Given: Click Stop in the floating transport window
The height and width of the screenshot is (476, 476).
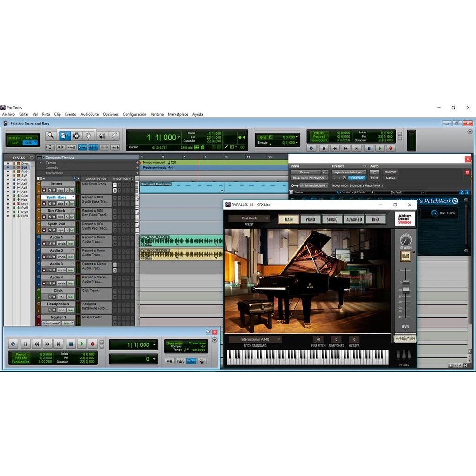Looking at the screenshot, I should [x=71, y=344].
